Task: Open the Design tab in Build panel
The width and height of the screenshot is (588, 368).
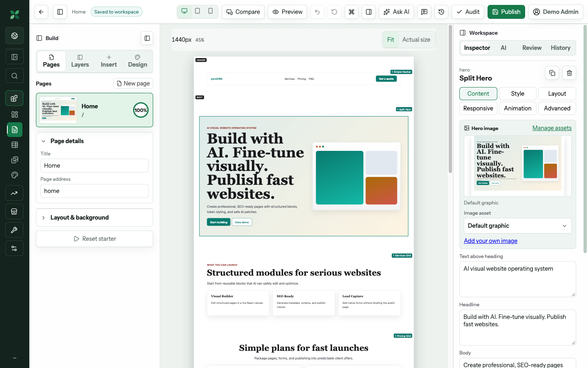Action: [x=138, y=61]
